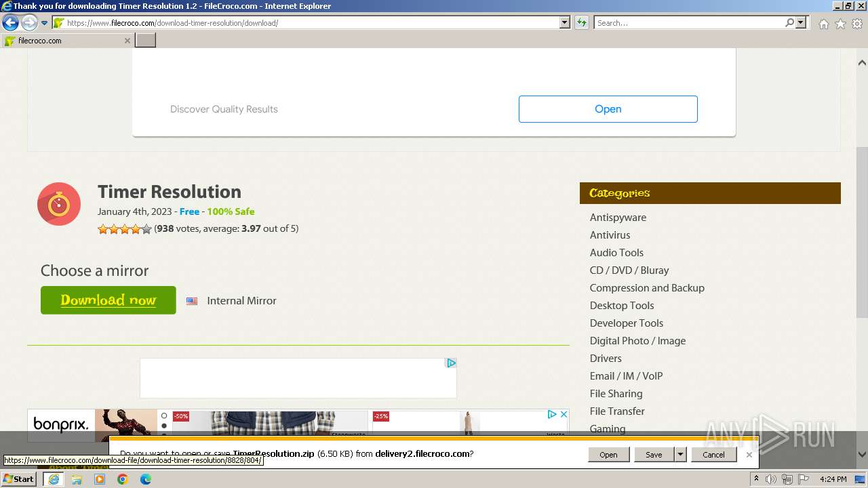Click the 4:24 PM system clock
Viewport: 868px width, 488px height.
click(833, 479)
